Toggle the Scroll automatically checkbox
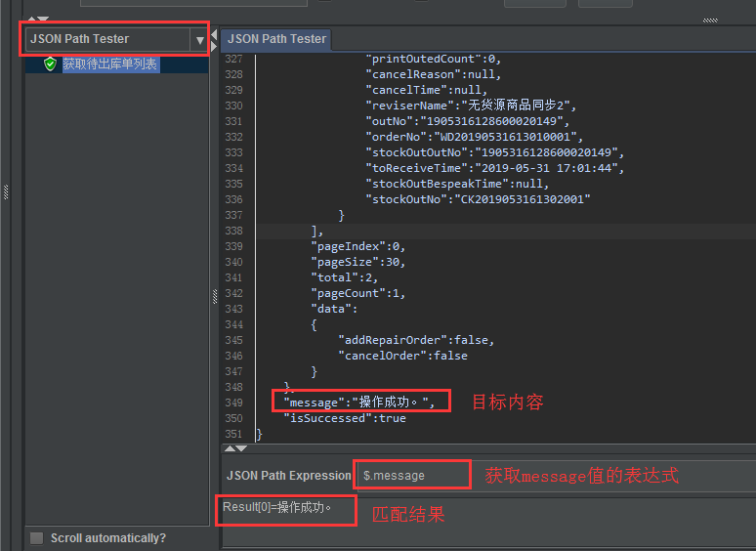The width and height of the screenshot is (756, 551). click(37, 538)
